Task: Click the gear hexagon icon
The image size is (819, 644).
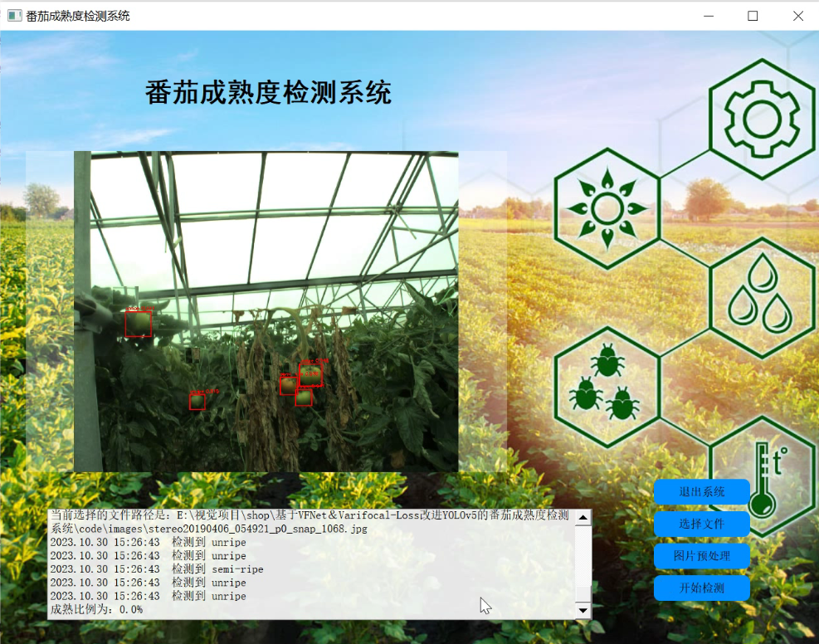Action: pos(762,119)
